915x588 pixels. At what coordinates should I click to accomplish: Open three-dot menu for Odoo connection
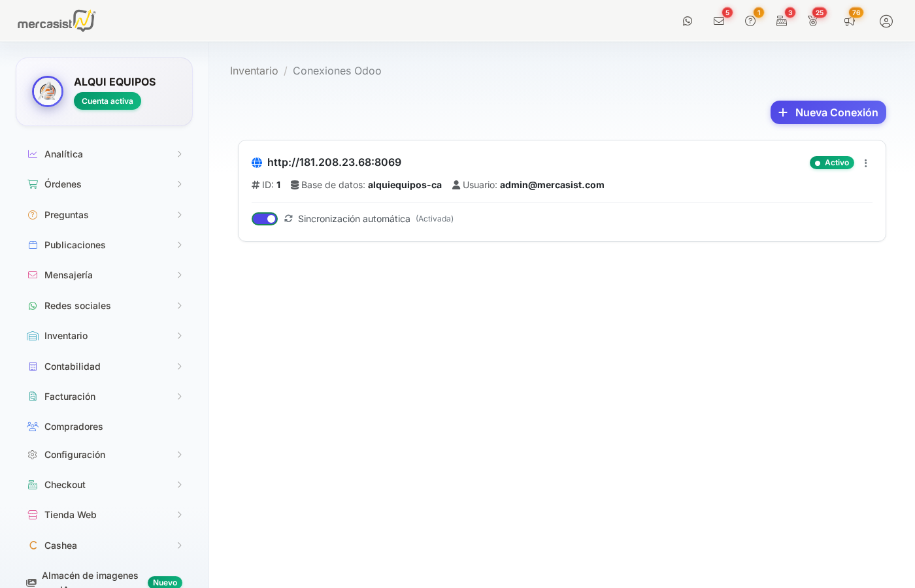[x=866, y=163]
